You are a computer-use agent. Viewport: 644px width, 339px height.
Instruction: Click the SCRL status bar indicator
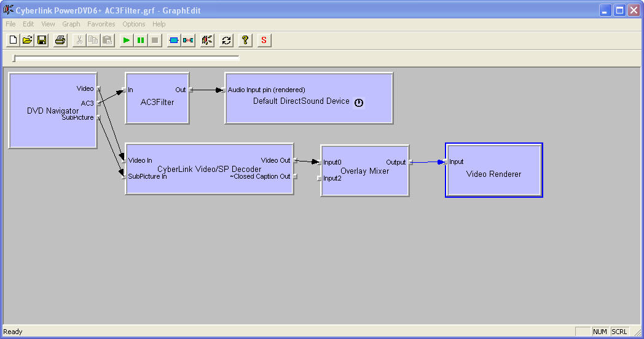[x=619, y=332]
